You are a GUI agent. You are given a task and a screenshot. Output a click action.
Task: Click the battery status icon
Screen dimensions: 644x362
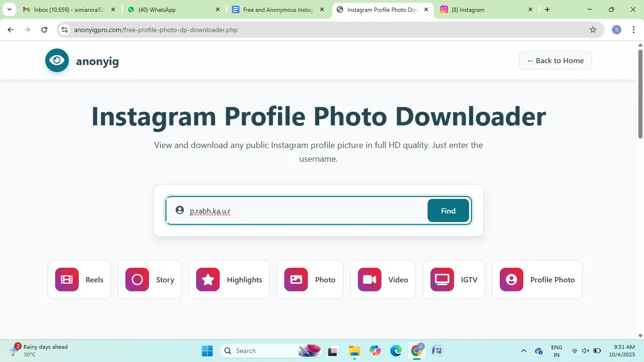click(x=597, y=351)
